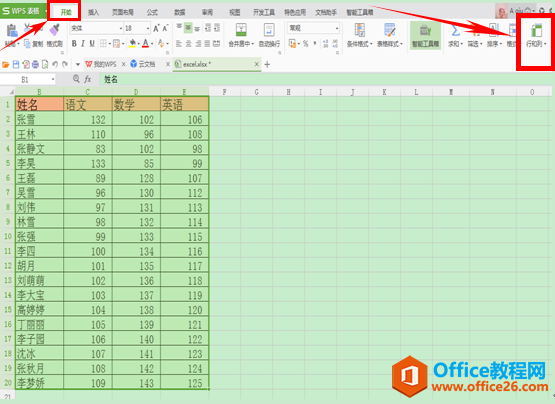The height and width of the screenshot is (404, 555).
Task: Align text left
Action: [179, 44]
